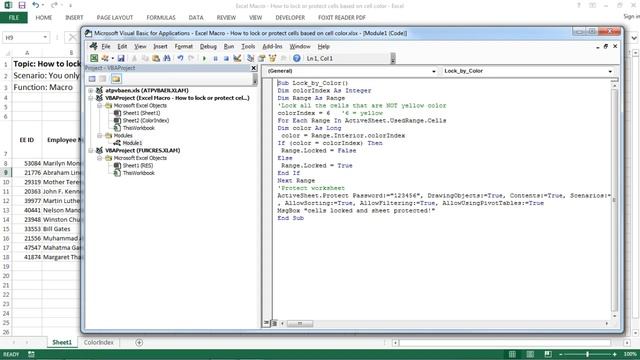Viewport: 640px width, 360px height.
Task: Click the Excel zoom slider handle
Action: click(587, 354)
